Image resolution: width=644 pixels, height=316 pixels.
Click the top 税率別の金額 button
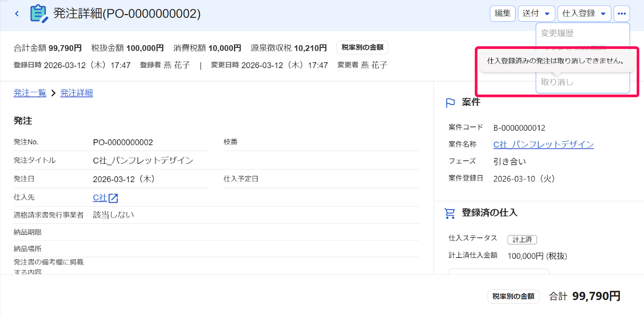pyautogui.click(x=362, y=48)
